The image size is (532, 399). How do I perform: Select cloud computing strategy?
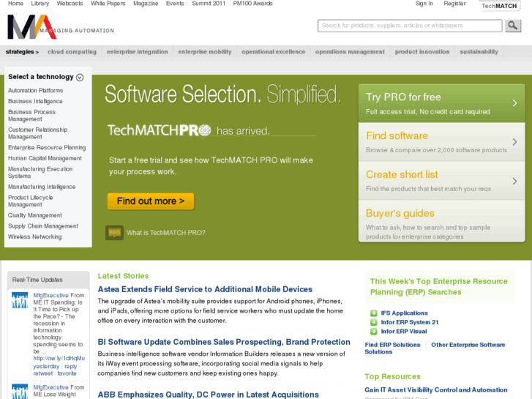coord(72,52)
